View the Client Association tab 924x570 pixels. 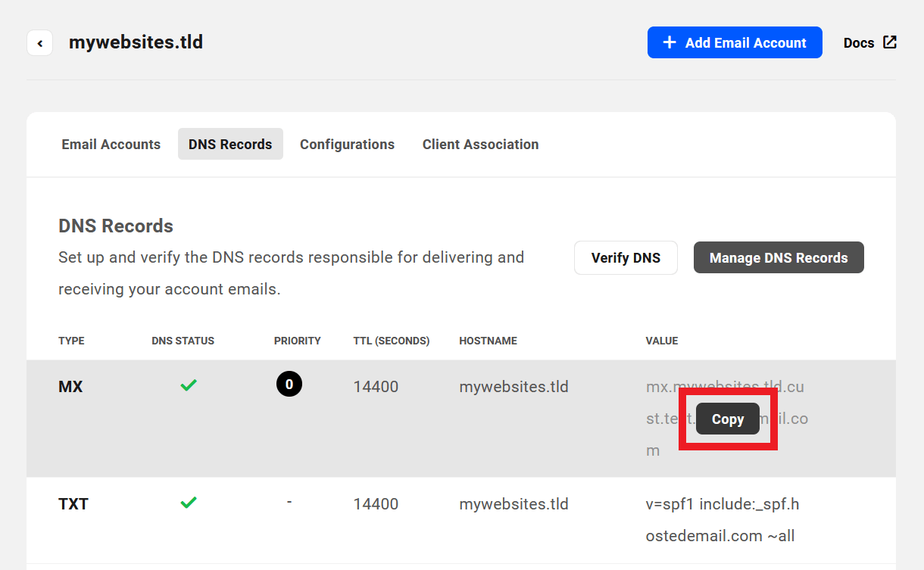tap(480, 144)
